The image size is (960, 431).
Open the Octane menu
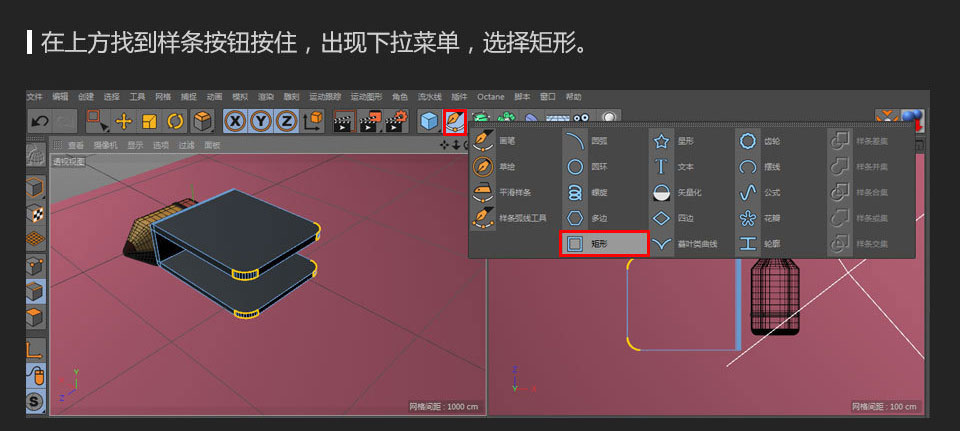tap(490, 97)
